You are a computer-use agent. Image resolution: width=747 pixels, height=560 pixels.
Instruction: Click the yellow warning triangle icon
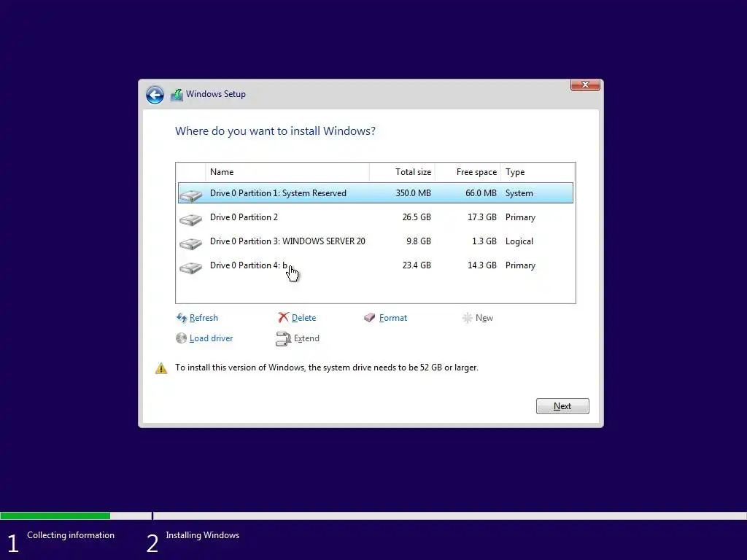(x=161, y=368)
